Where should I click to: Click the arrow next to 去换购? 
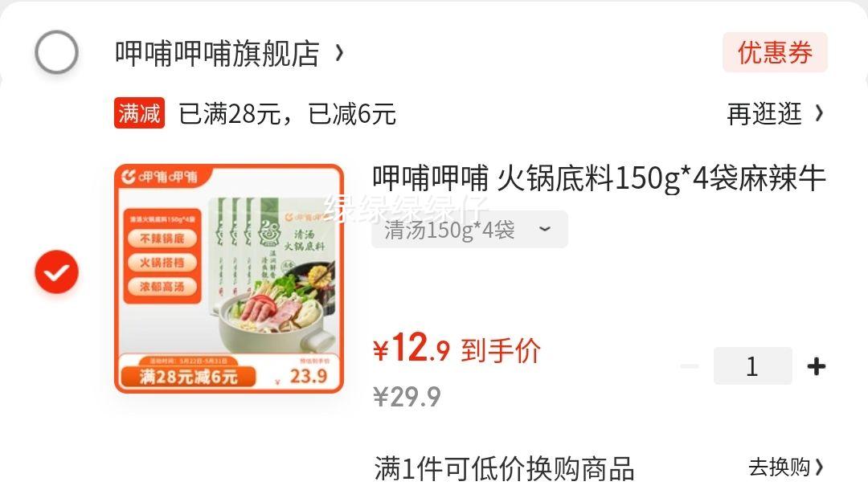click(819, 467)
